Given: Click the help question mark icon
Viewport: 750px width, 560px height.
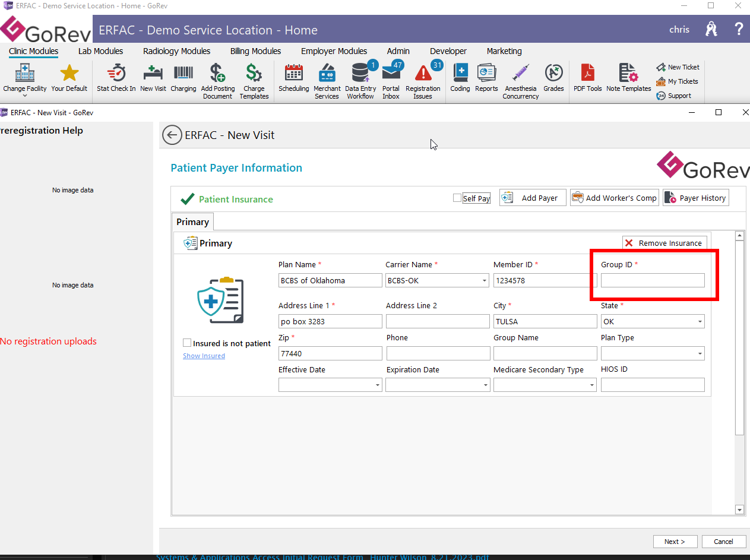Looking at the screenshot, I should pos(739,29).
